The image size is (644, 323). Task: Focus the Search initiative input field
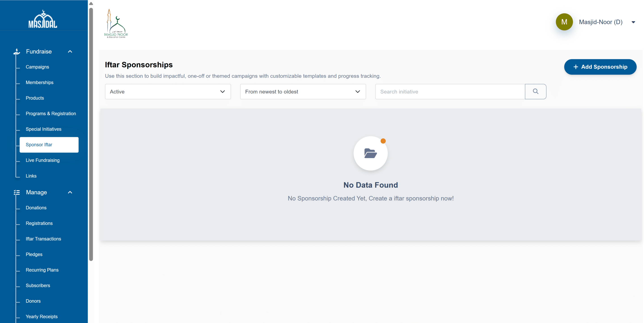tap(450, 91)
